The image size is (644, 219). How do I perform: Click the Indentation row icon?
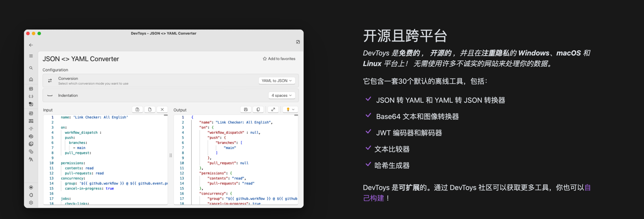(50, 95)
